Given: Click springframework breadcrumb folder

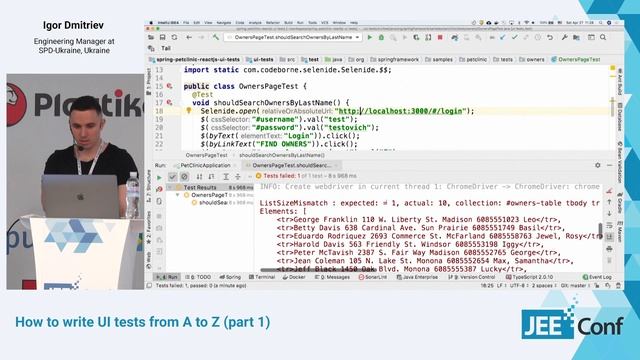Looking at the screenshot, I should click(394, 60).
